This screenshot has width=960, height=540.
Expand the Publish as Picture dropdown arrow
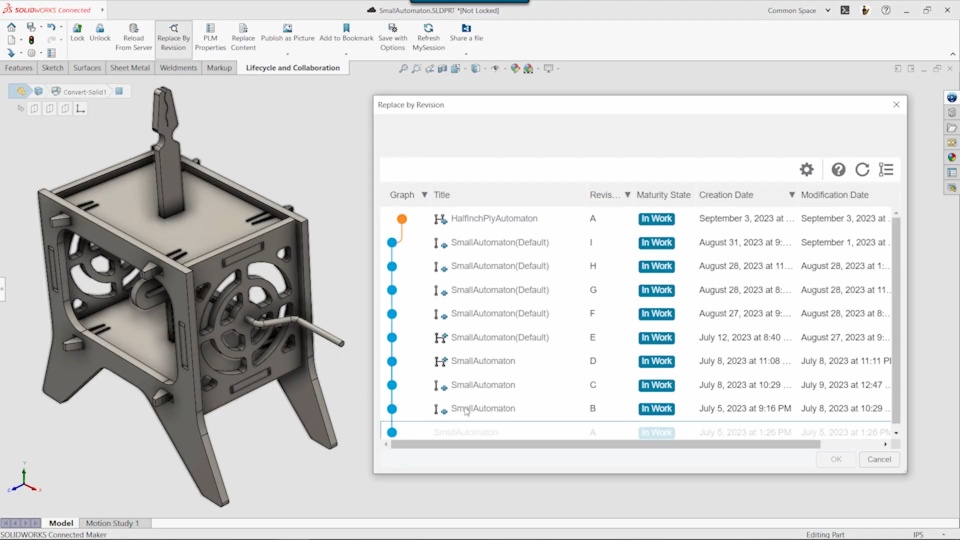point(287,54)
